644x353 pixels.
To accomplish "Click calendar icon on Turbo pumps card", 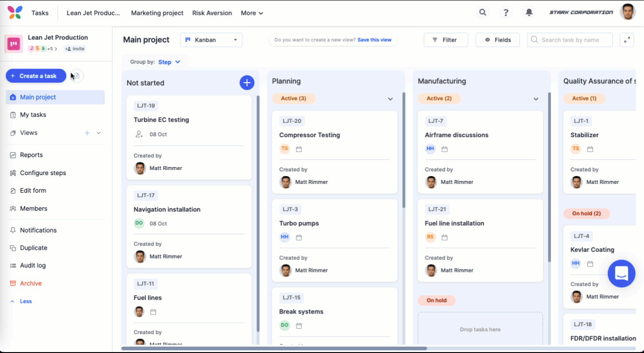I will [x=299, y=237].
